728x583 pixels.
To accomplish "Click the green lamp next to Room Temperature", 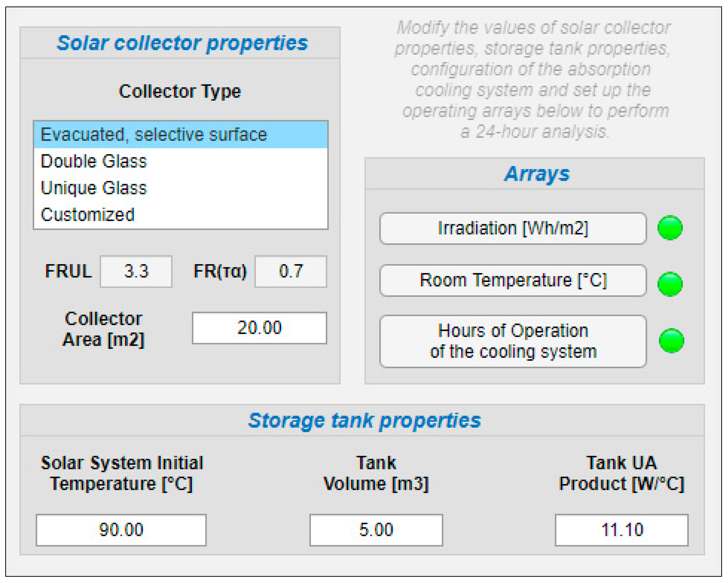I will [670, 284].
